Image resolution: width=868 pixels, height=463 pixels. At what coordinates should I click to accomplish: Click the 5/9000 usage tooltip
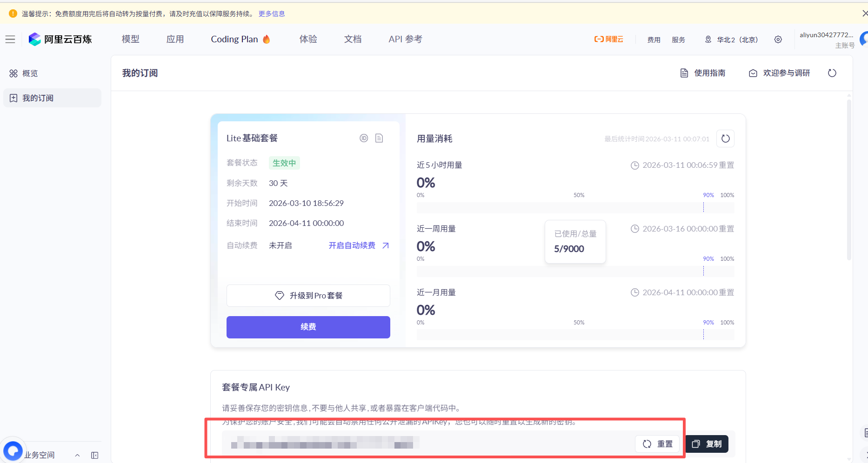[575, 242]
